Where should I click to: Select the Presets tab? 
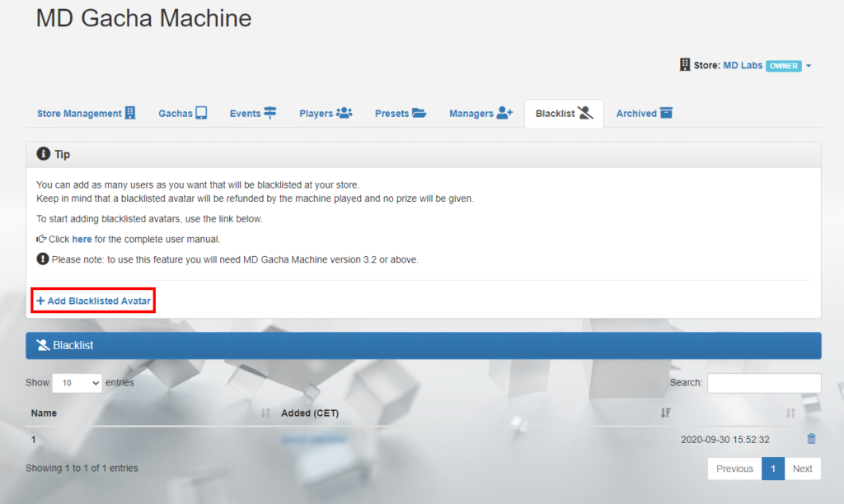coord(401,114)
